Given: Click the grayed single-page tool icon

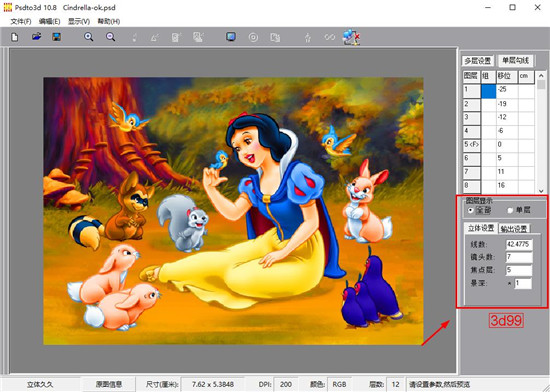Looking at the screenshot, I should [x=176, y=37].
